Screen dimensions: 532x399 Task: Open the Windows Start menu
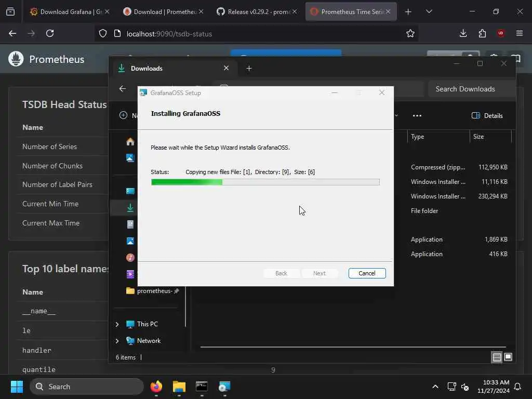pyautogui.click(x=17, y=387)
